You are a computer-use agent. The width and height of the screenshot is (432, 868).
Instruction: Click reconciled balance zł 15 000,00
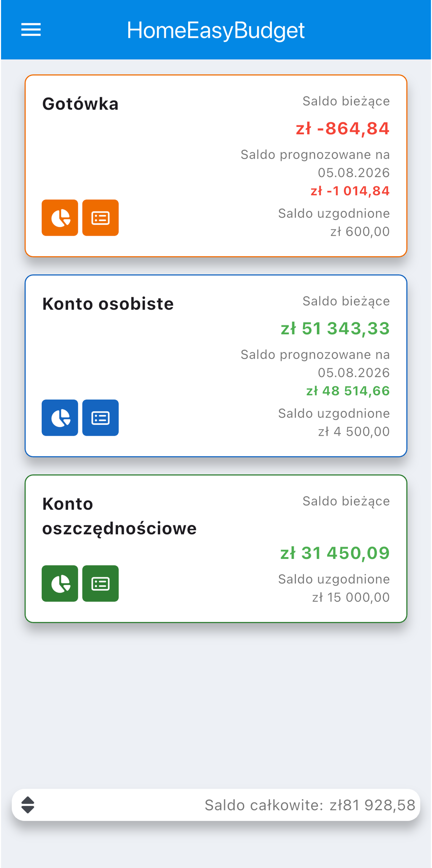351,597
